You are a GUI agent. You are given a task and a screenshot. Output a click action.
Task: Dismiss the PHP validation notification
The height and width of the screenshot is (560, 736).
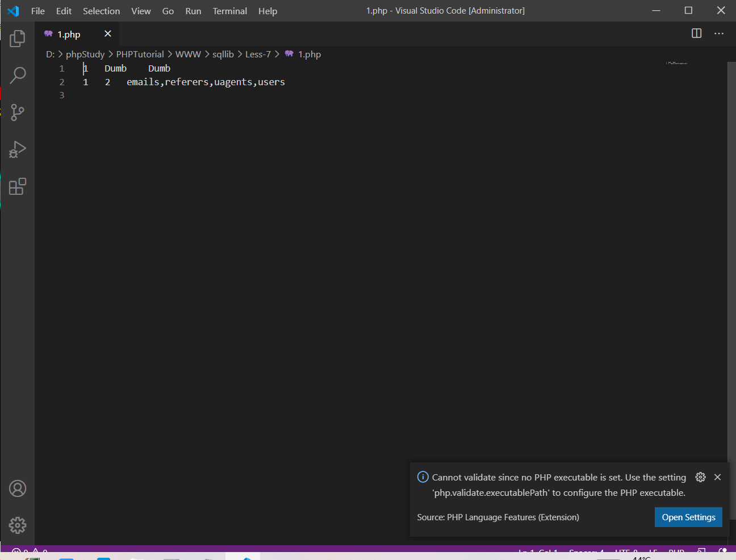click(718, 477)
